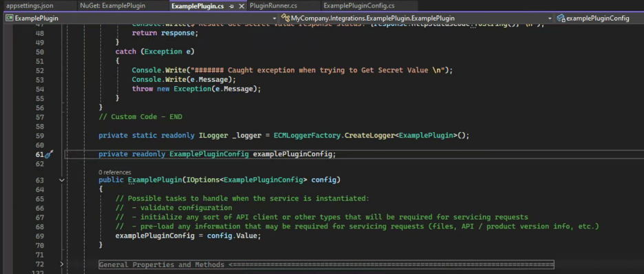Expand the General Properties and Methods region
This screenshot has width=644, height=274.
pyautogui.click(x=62, y=264)
